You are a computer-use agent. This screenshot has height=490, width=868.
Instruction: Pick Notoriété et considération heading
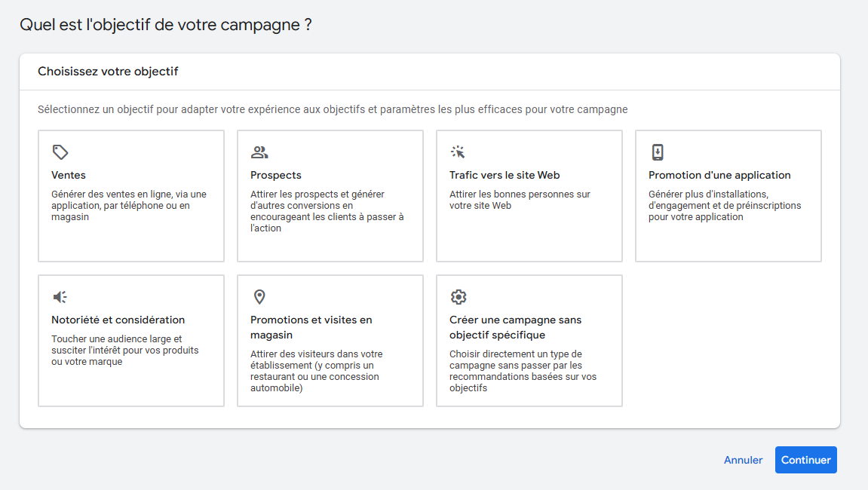click(118, 320)
